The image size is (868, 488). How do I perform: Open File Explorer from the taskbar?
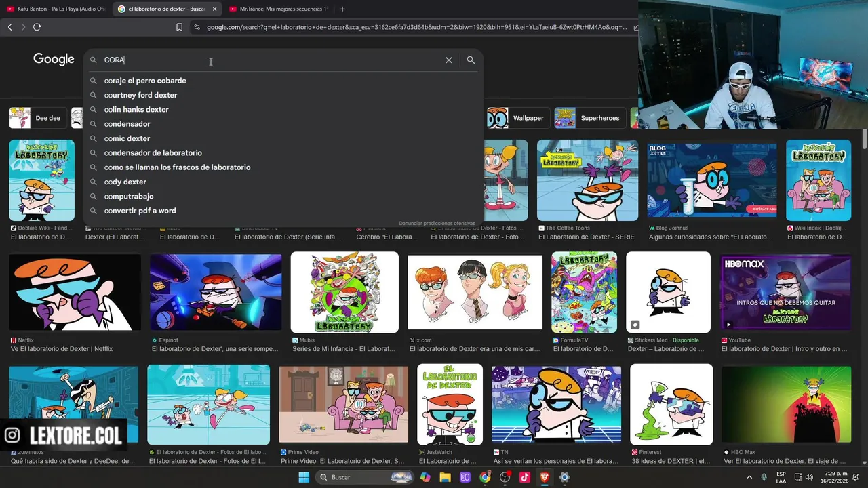click(x=445, y=477)
